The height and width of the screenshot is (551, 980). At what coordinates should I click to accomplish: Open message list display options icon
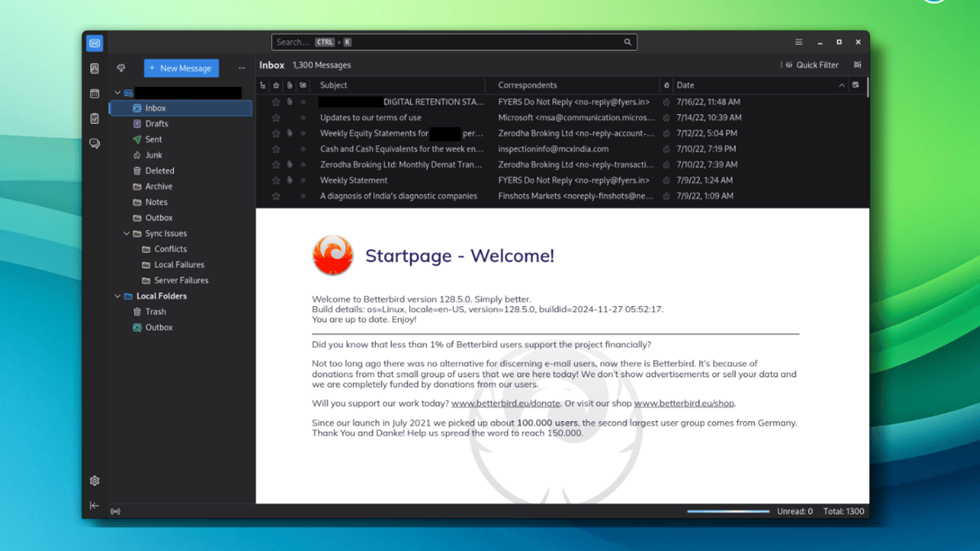pos(857,65)
